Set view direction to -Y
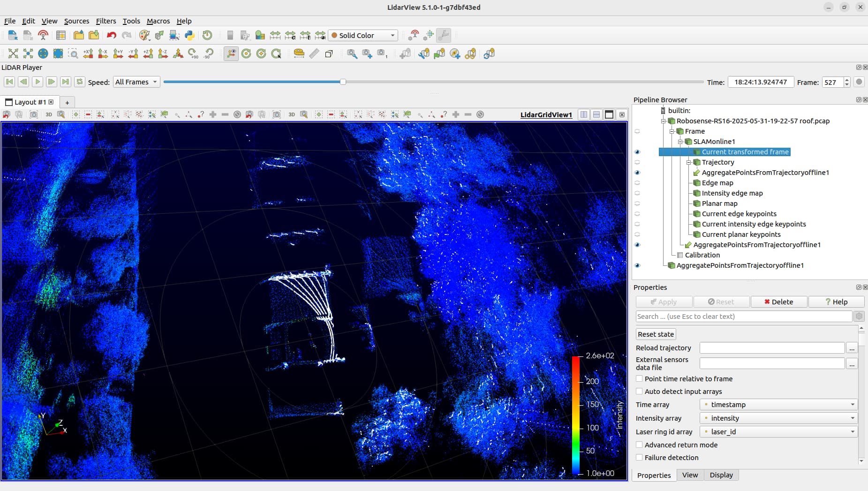Image resolution: width=868 pixels, height=491 pixels. [133, 53]
